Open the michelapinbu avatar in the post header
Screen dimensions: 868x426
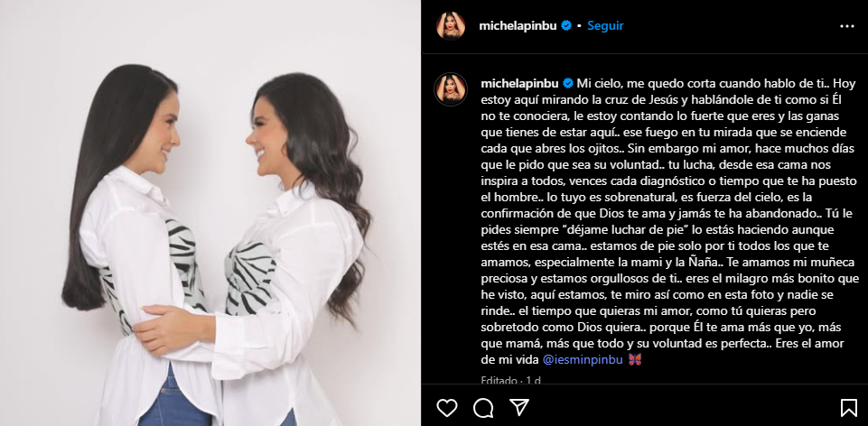[451, 26]
